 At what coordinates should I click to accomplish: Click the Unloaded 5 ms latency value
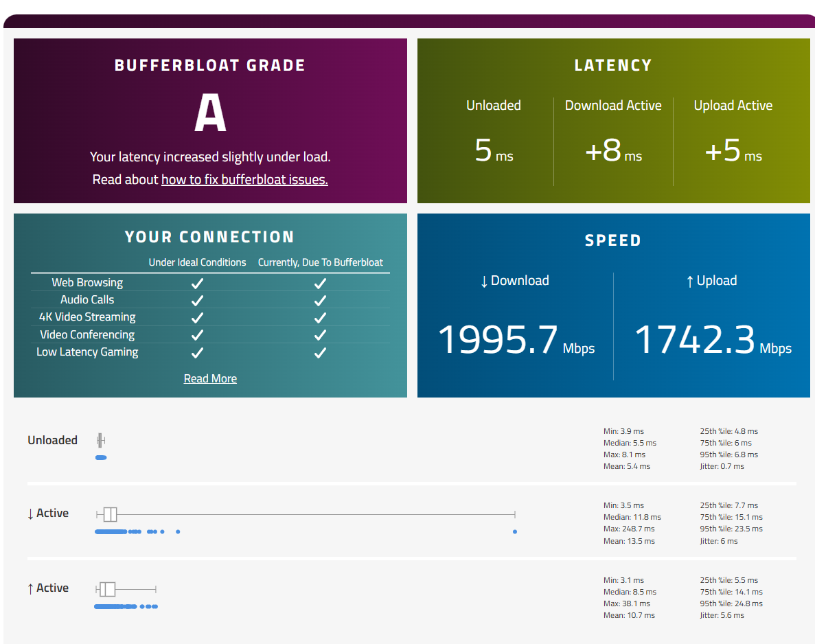click(x=494, y=151)
